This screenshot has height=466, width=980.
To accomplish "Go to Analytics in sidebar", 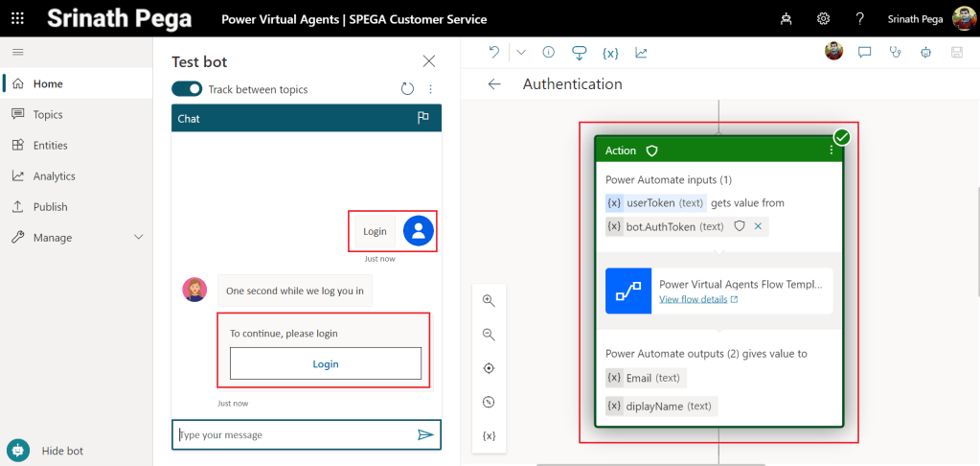I will pyautogui.click(x=54, y=176).
